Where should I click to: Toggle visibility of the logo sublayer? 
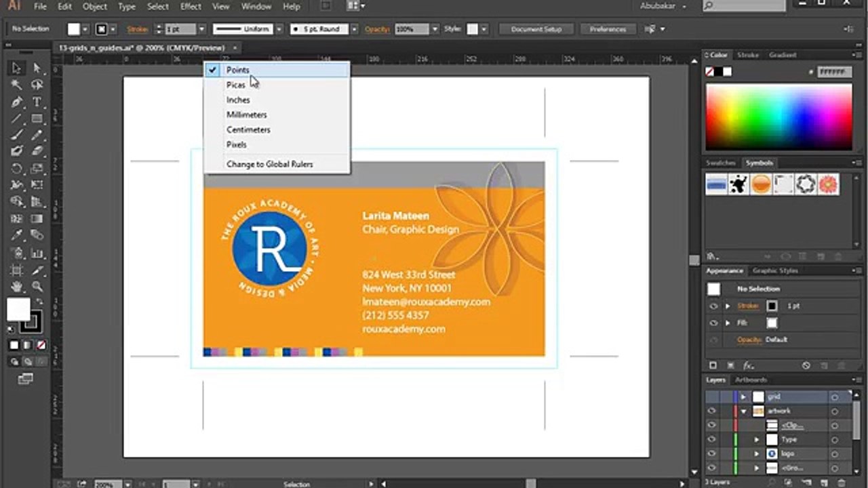point(711,453)
